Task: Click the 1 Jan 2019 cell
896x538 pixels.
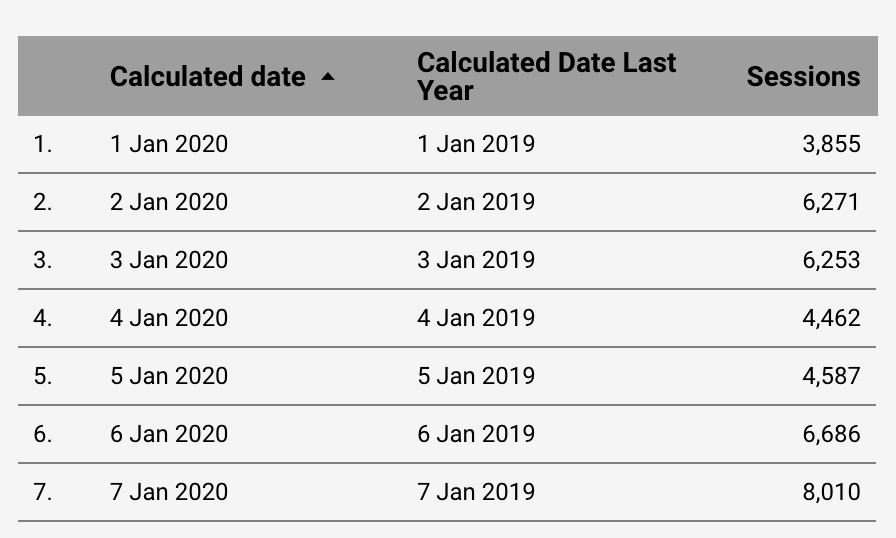Action: [x=476, y=144]
